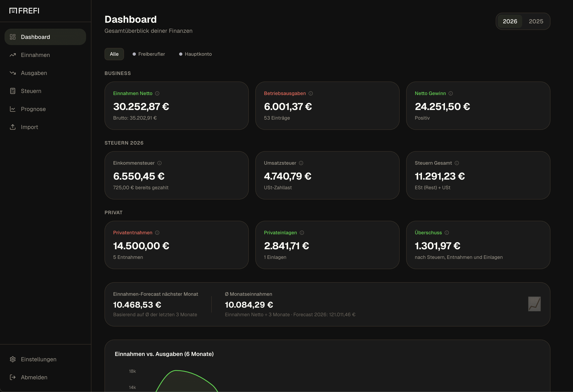The image size is (573, 392).
Task: Open Einstellungen settings
Action: point(39,359)
